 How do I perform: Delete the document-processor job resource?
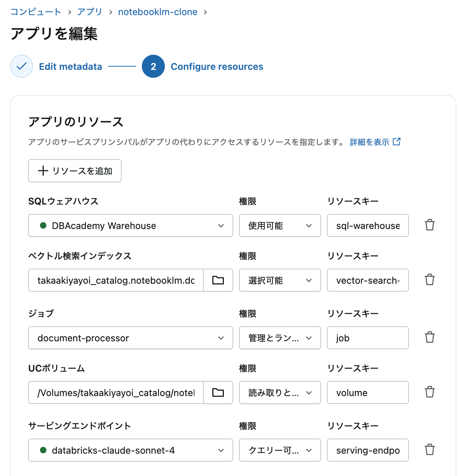coord(429,337)
